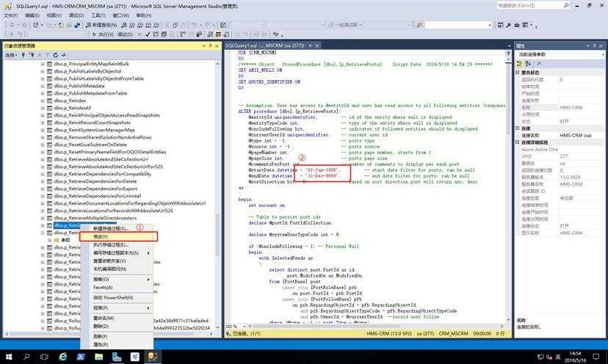Select 执行存储过程(E) in the context menu

111,244
